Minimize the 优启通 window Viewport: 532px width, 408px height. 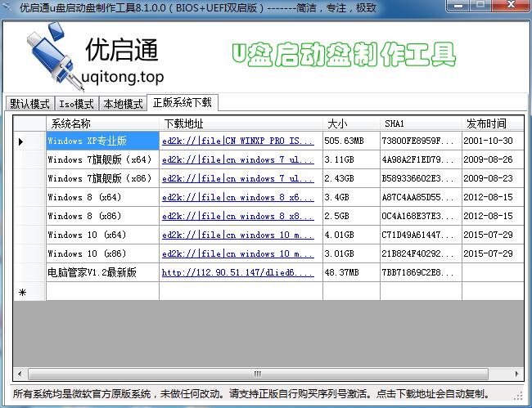[x=458, y=6]
